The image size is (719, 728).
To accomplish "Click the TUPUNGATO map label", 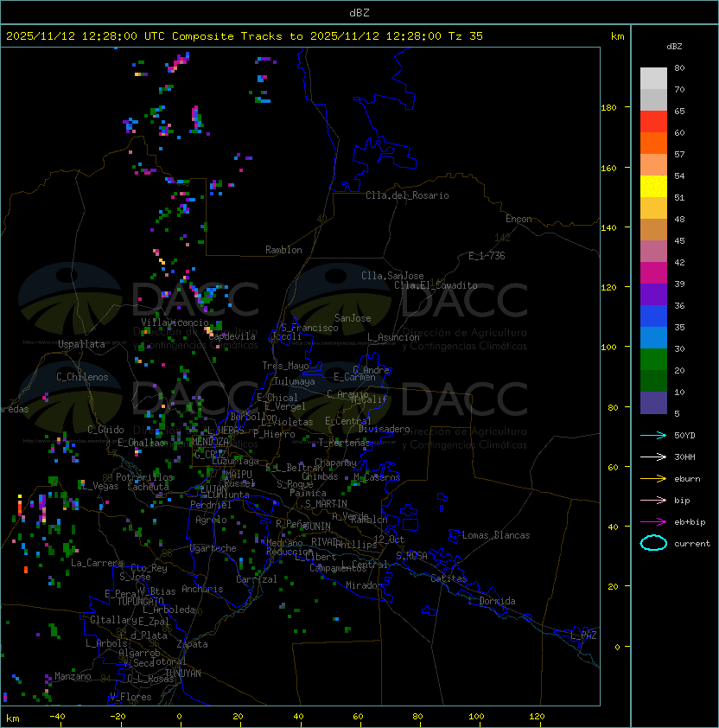I will [140, 601].
